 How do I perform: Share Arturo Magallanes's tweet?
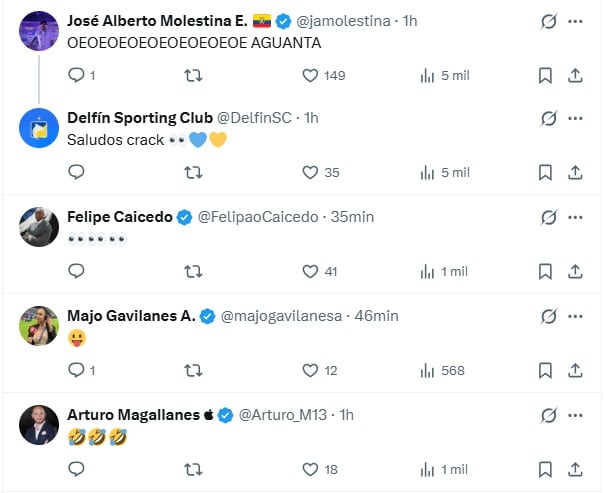576,468
